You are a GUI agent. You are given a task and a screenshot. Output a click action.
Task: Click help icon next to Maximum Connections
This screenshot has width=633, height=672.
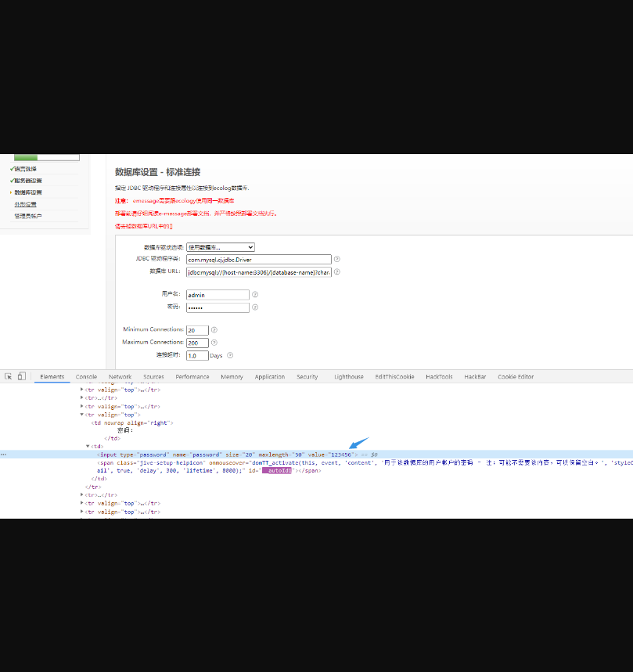(x=214, y=342)
